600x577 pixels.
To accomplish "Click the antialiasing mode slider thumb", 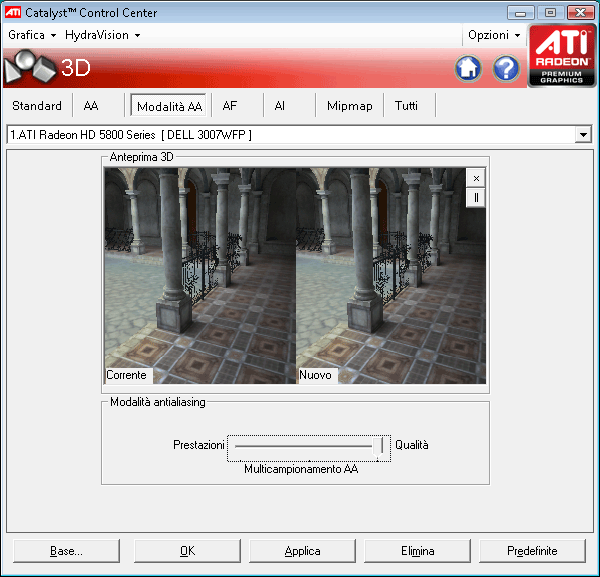I will click(x=378, y=447).
